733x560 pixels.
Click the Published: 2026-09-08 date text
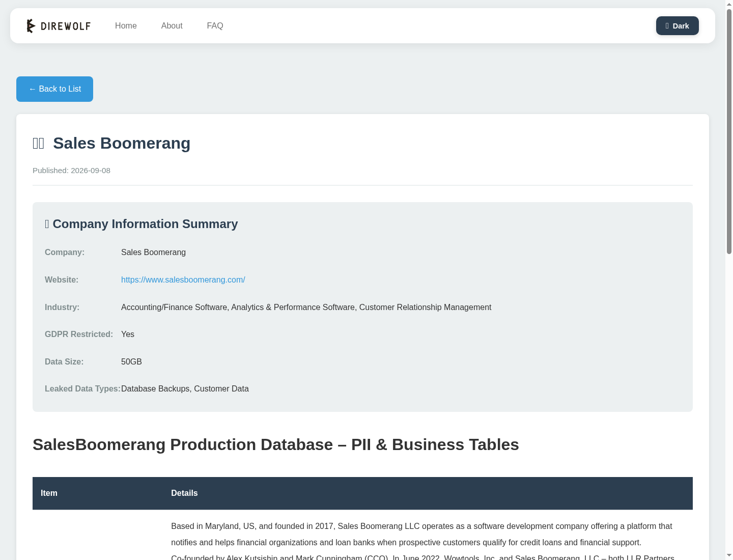(x=71, y=171)
